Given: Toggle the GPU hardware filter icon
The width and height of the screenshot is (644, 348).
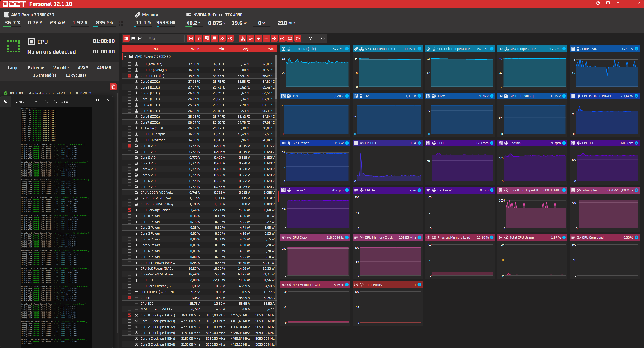Looking at the screenshot, I should coord(199,38).
